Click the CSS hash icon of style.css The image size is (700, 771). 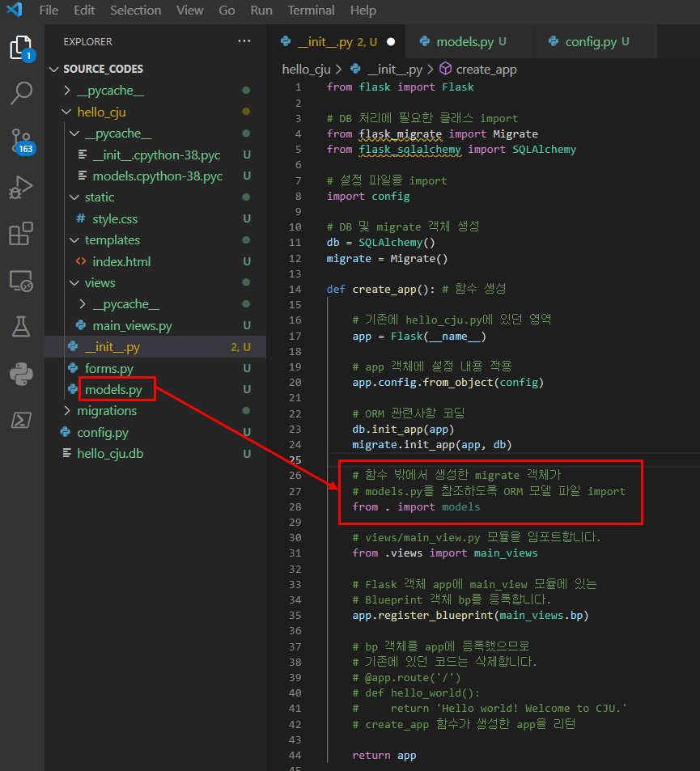pyautogui.click(x=81, y=218)
